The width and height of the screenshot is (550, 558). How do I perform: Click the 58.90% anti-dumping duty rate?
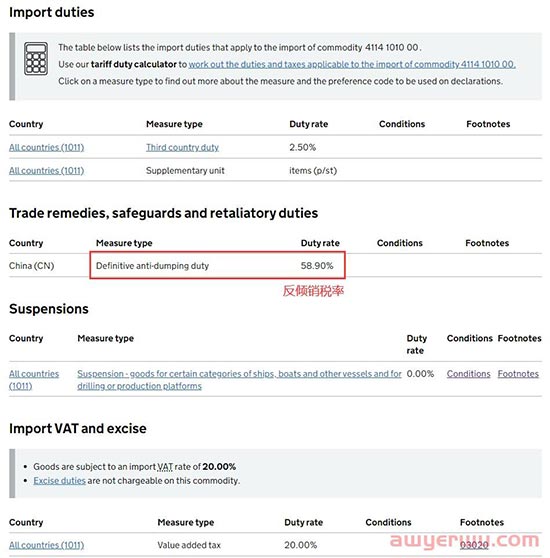317,265
